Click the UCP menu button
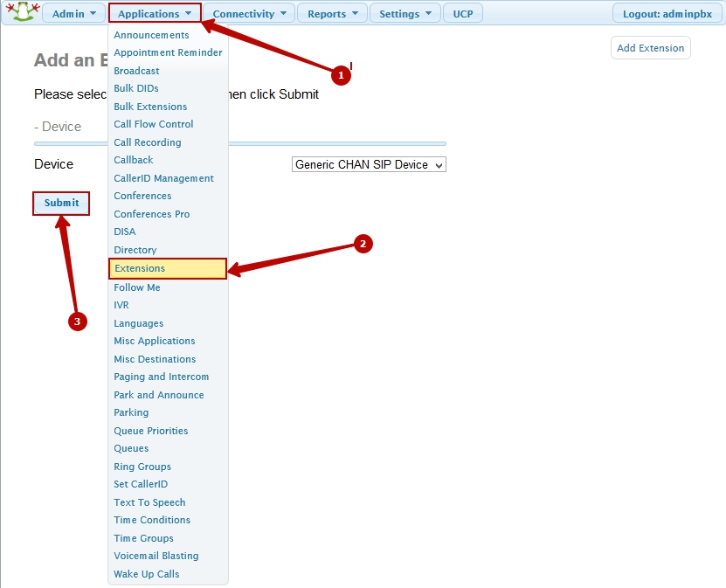The height and width of the screenshot is (588, 726). (x=462, y=14)
